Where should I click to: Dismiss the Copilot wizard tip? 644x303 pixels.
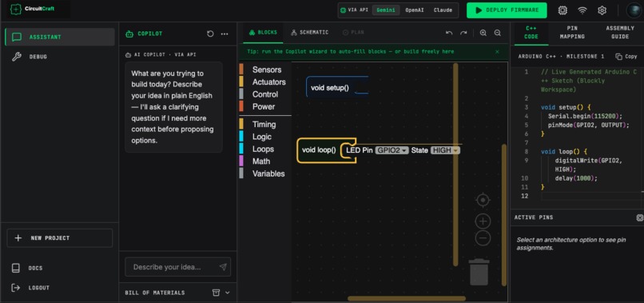[497, 52]
